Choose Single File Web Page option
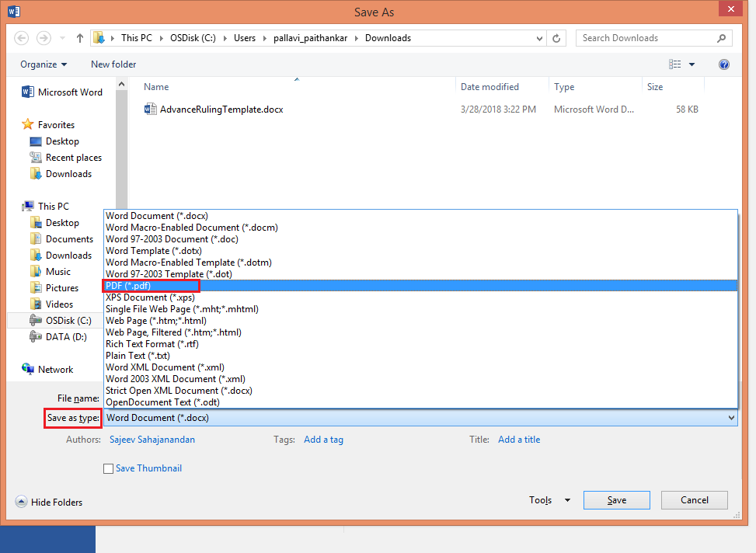The width and height of the screenshot is (756, 553). coord(420,309)
